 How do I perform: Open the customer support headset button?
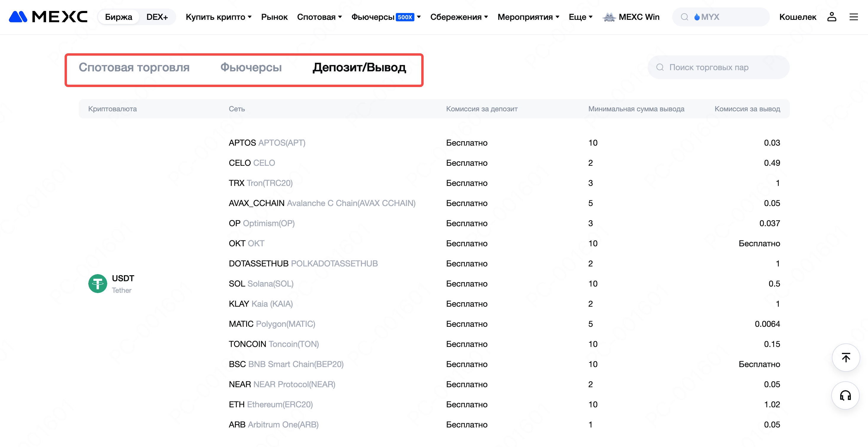[846, 395]
